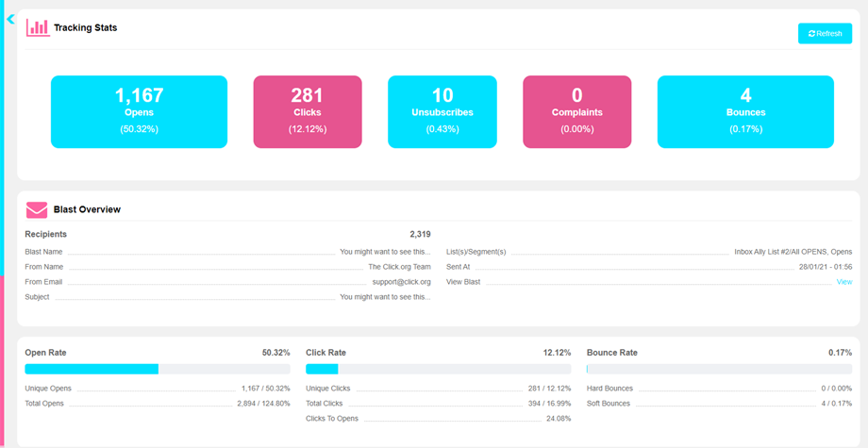Click the Blast Overview envelope icon

(37, 209)
